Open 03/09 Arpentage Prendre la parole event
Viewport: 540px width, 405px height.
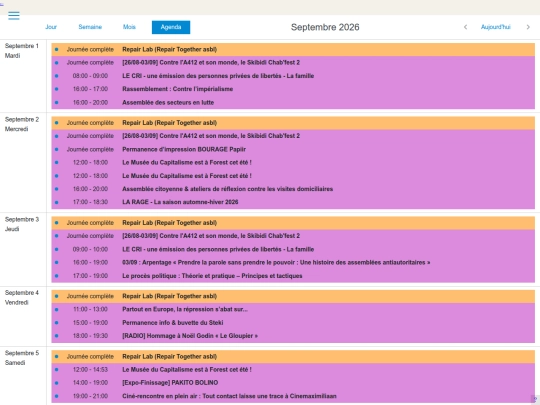pos(293,262)
